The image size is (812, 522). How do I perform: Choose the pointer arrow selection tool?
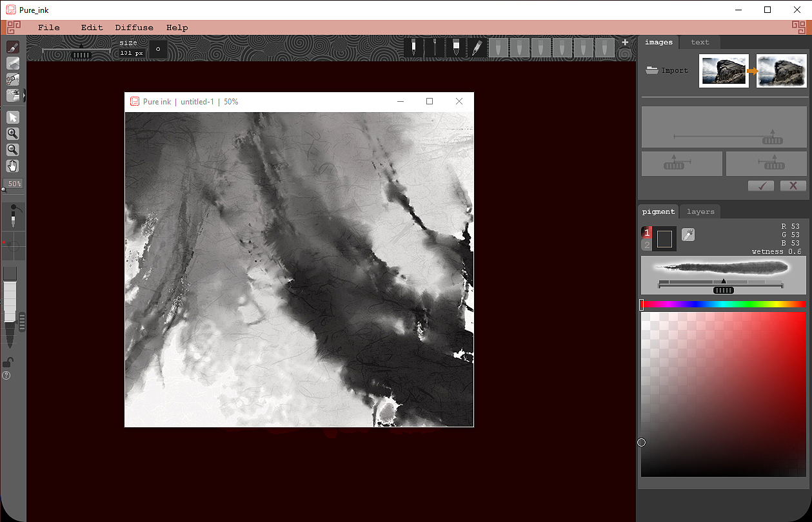point(12,117)
